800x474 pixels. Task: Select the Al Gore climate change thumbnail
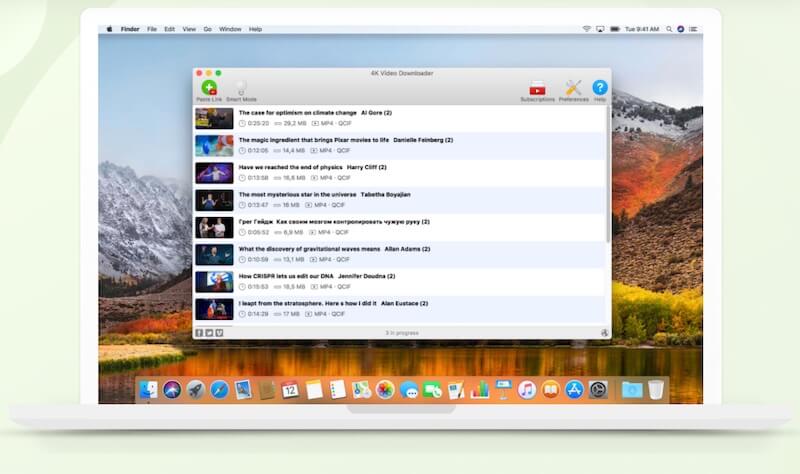(214, 118)
